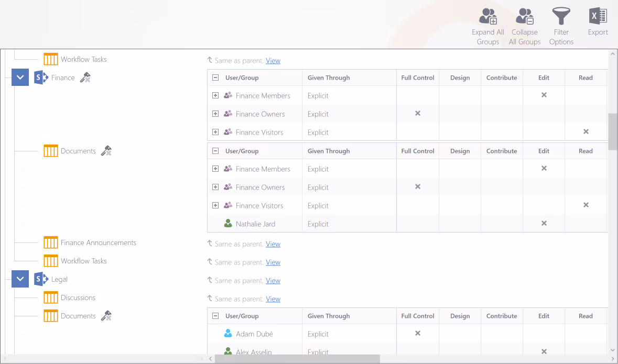Open View link for top Workflow Tasks
This screenshot has width=618, height=364.
click(273, 61)
